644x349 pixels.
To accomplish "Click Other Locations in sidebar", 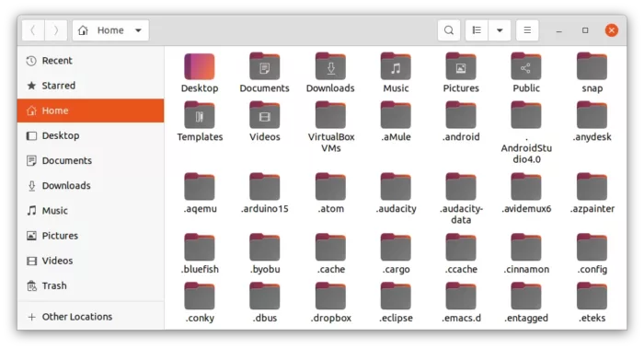I will click(x=90, y=317).
